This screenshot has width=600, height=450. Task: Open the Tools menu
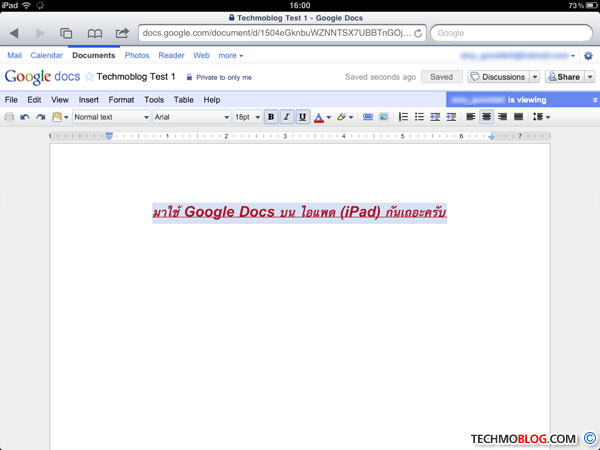point(154,100)
